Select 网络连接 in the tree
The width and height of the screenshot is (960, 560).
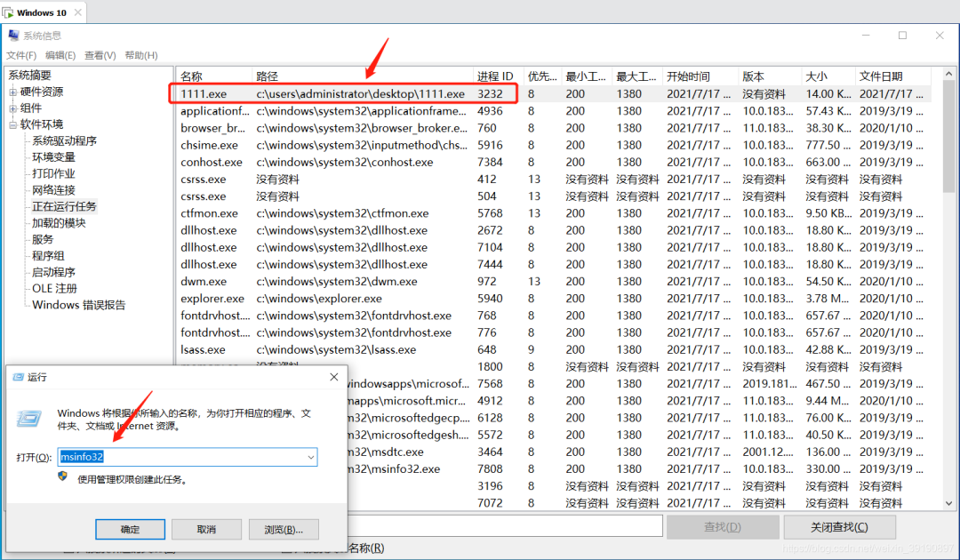[x=53, y=189]
